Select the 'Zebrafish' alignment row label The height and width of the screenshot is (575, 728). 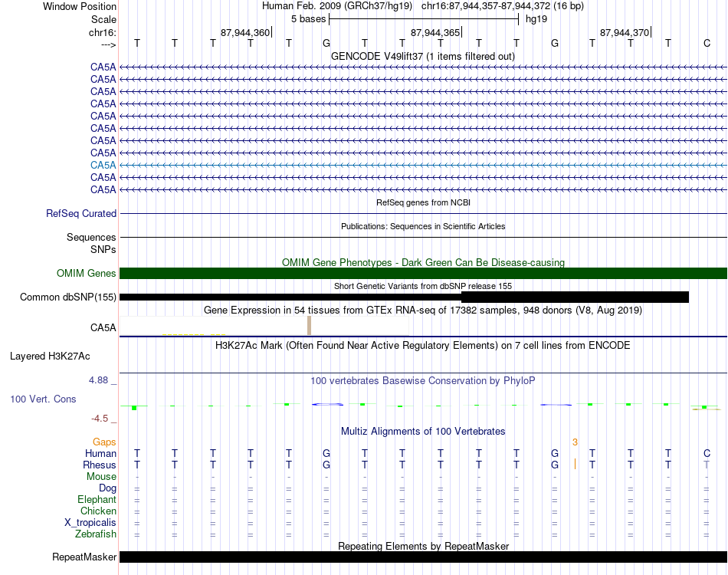[x=96, y=534]
